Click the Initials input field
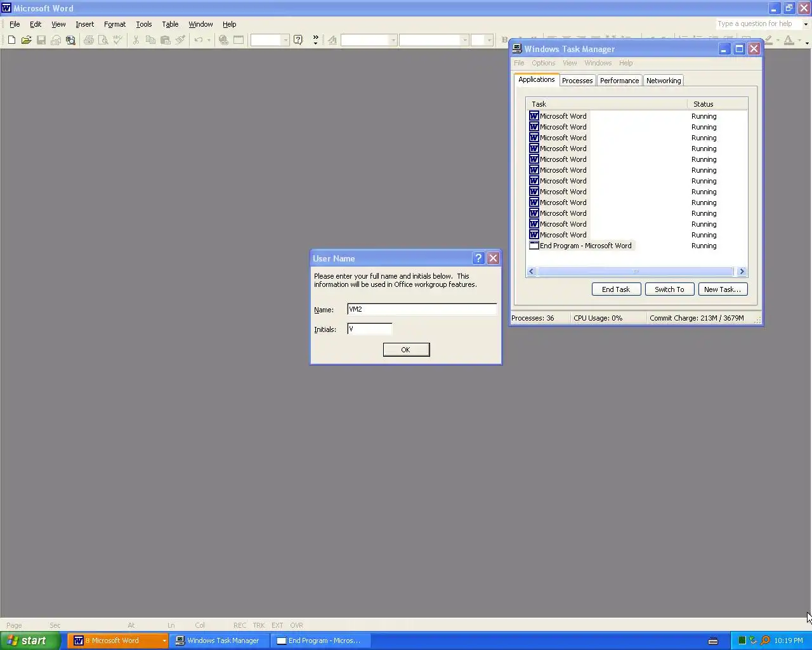The image size is (812, 650). pyautogui.click(x=370, y=329)
